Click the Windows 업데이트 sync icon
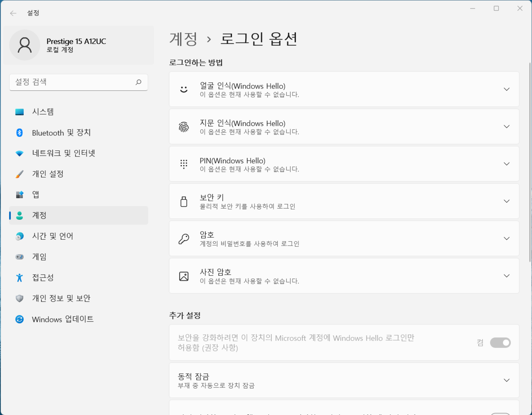This screenshot has height=415, width=532. pos(20,319)
